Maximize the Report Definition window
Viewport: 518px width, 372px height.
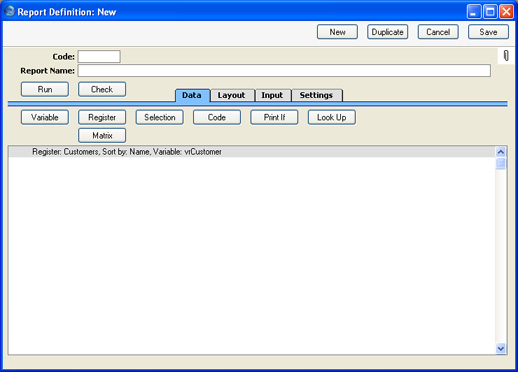pos(490,12)
